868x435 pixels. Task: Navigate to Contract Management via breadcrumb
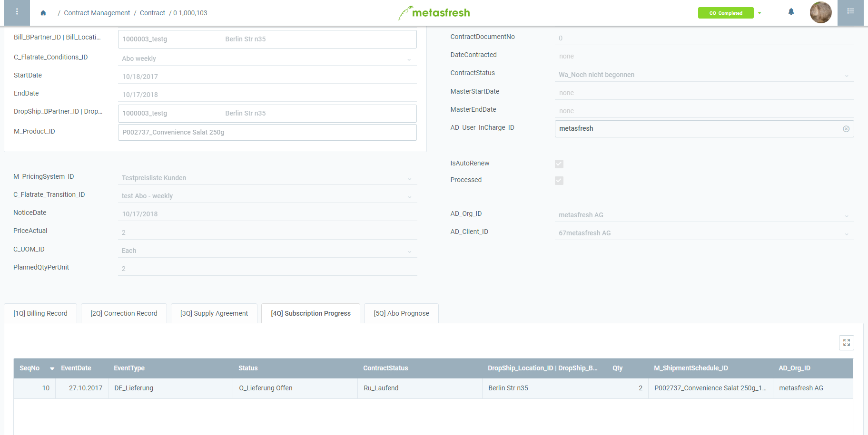tap(97, 13)
